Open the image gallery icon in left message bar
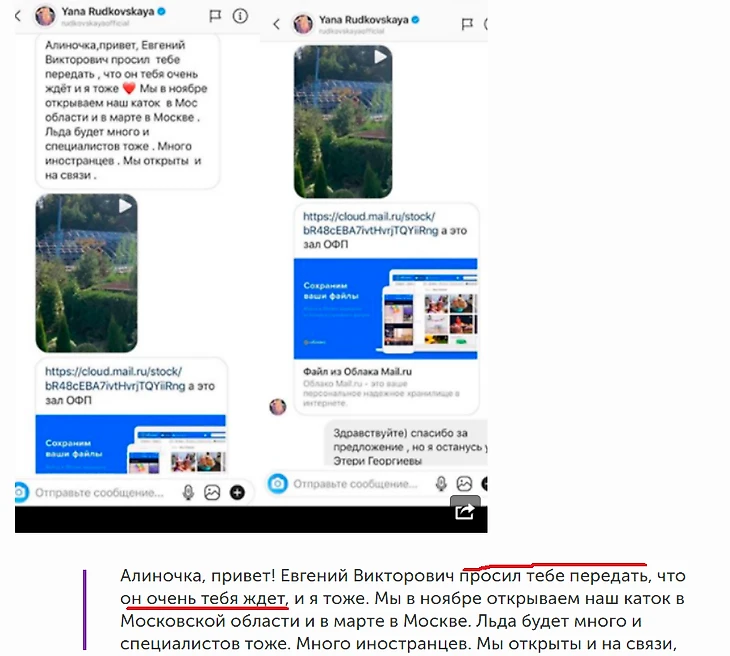Screen dimensions: 730x656 (x=212, y=493)
